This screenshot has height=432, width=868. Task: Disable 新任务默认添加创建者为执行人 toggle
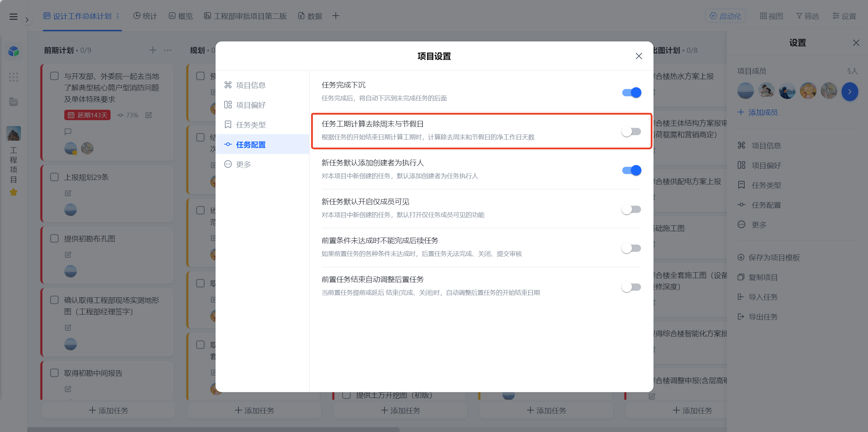631,170
